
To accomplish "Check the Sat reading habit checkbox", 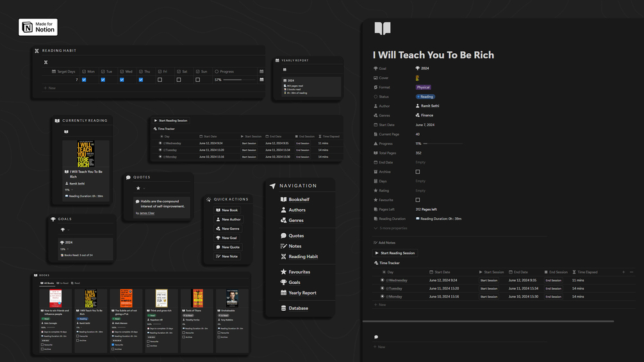I will point(179,80).
